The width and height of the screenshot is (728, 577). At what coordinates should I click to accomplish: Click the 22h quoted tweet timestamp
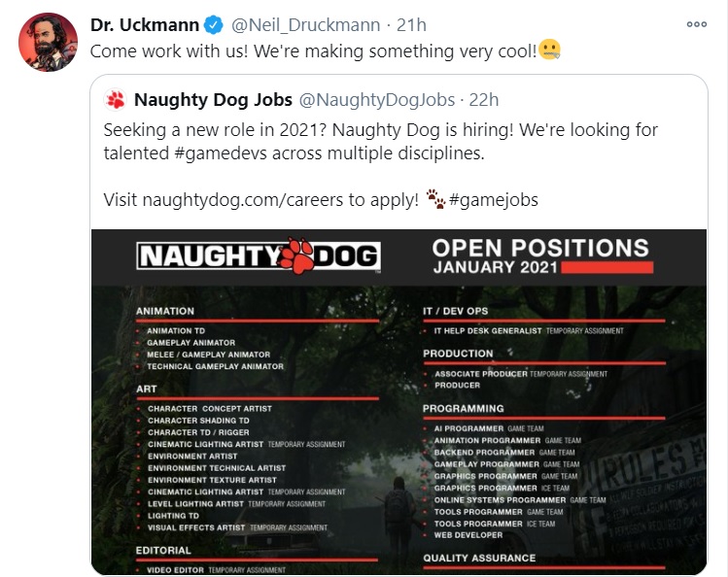[x=482, y=99]
